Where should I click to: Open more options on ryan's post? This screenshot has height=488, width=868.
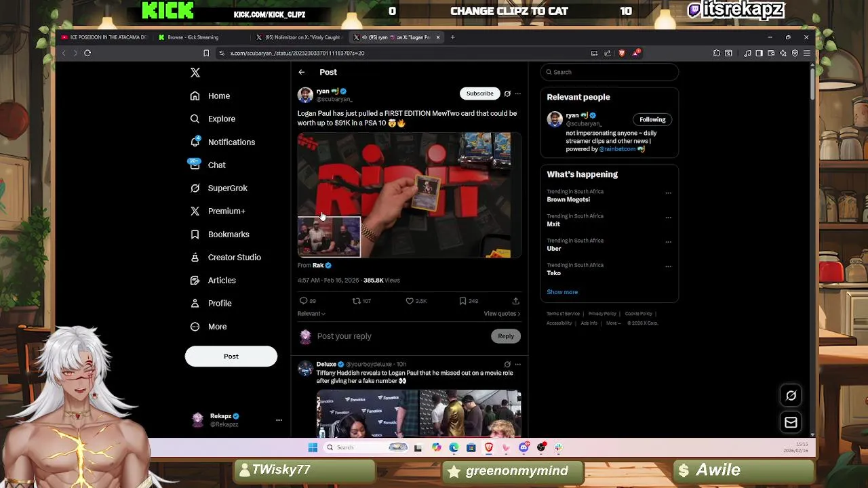518,94
